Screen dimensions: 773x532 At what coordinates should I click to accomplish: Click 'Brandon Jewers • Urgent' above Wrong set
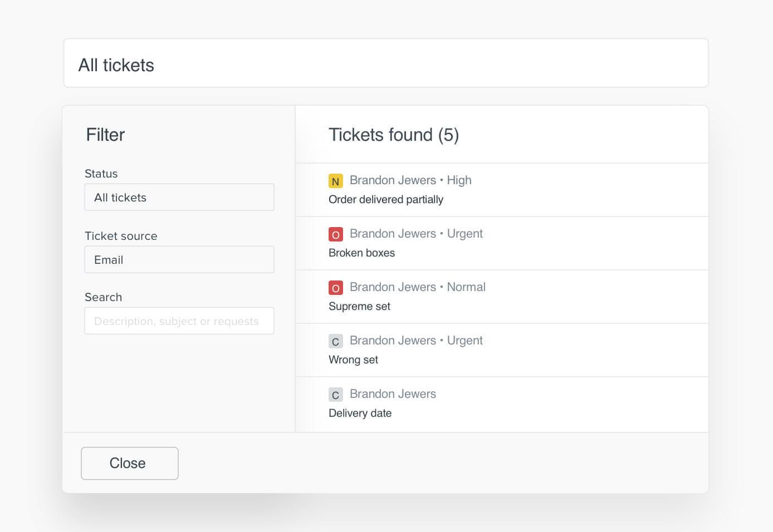click(x=416, y=341)
